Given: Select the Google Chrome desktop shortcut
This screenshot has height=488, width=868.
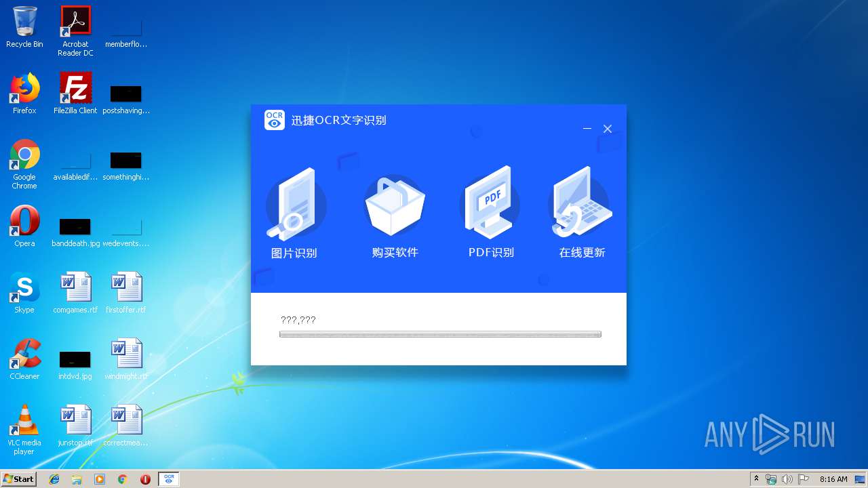Looking at the screenshot, I should coord(24,165).
